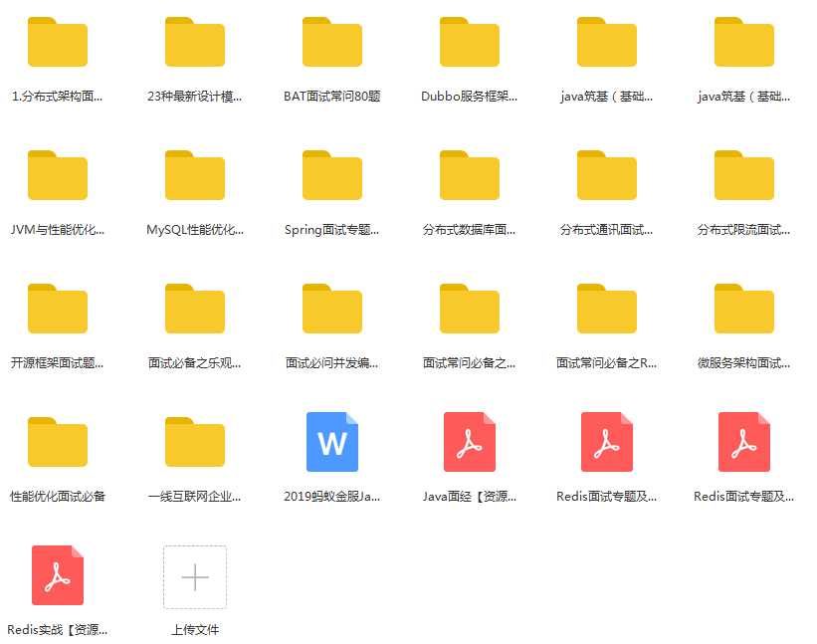This screenshot has width=817, height=644.
Task: Open the 面试必问并发编 folder
Action: tap(332, 310)
